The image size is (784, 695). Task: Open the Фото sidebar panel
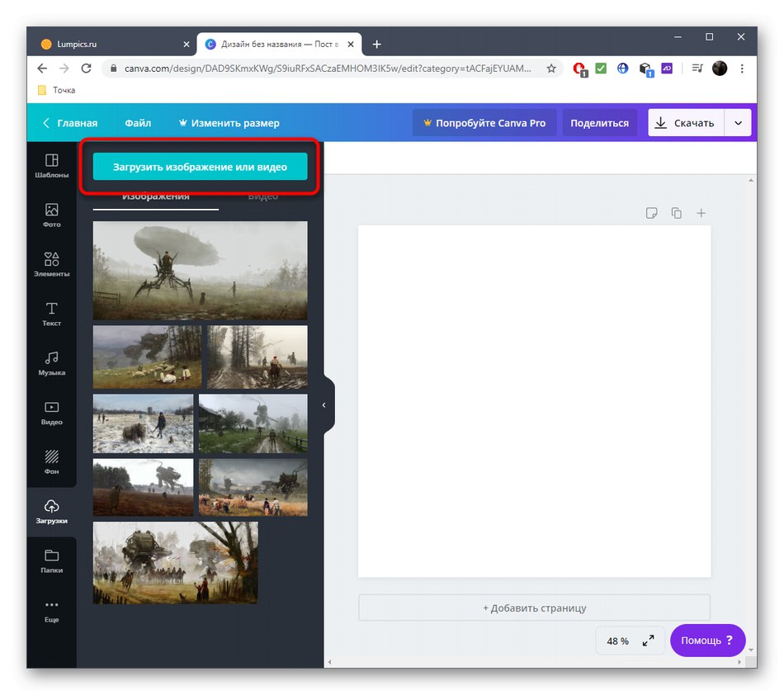pyautogui.click(x=51, y=215)
